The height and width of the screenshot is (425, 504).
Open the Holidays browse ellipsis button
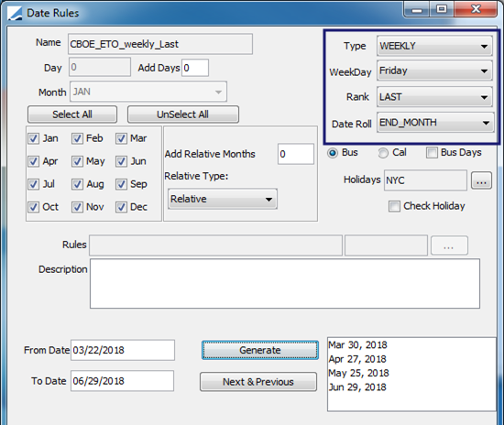pos(481,180)
